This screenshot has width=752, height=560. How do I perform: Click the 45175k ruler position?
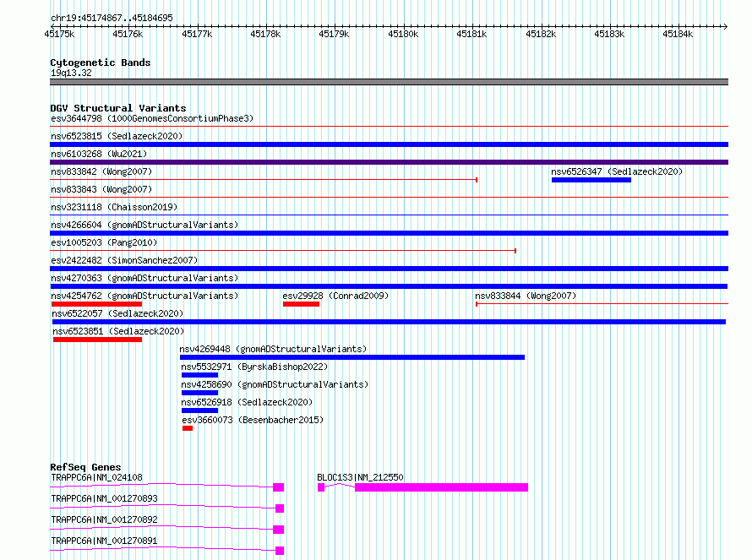tap(59, 34)
